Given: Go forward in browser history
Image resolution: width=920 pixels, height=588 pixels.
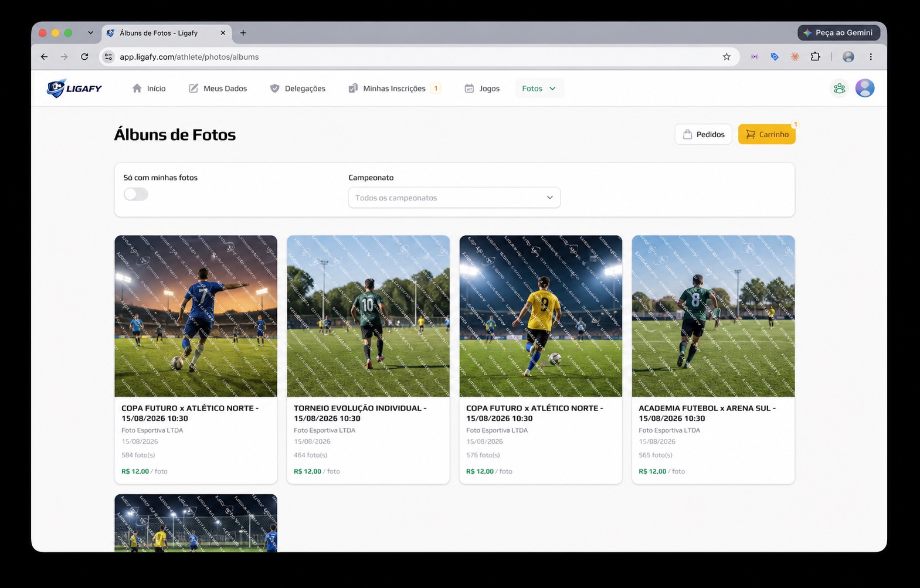Looking at the screenshot, I should [x=64, y=57].
